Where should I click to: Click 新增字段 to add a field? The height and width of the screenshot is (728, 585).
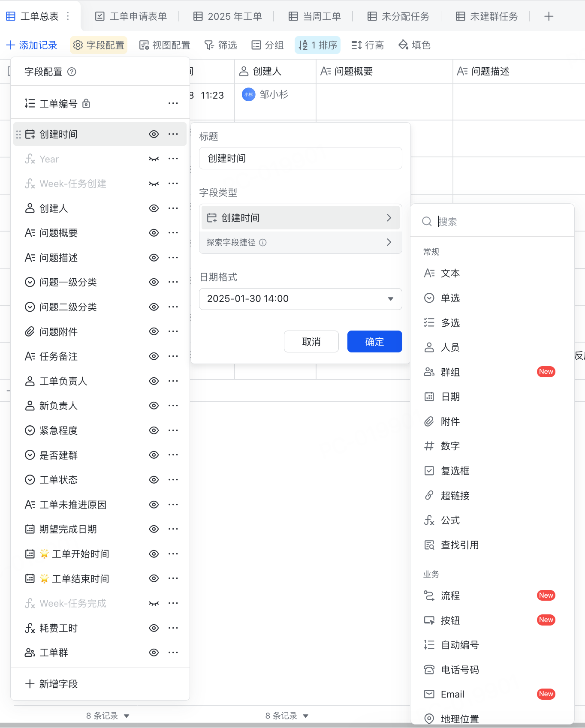point(52,684)
